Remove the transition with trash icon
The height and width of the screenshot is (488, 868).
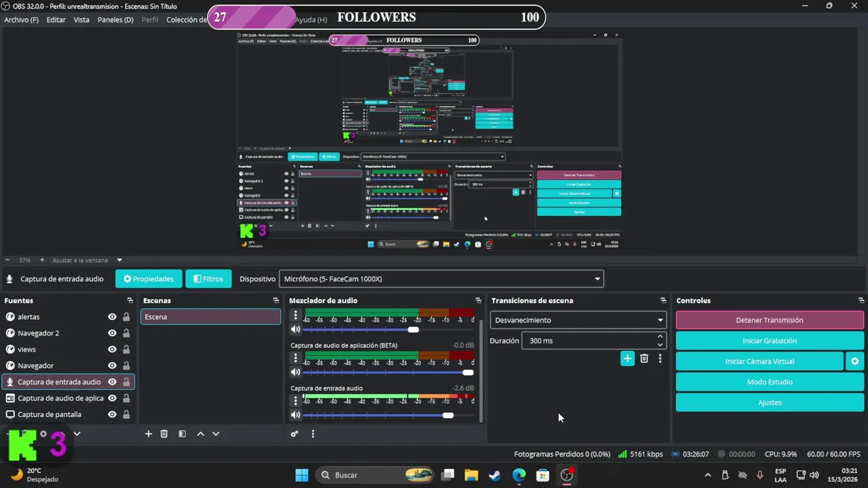644,359
